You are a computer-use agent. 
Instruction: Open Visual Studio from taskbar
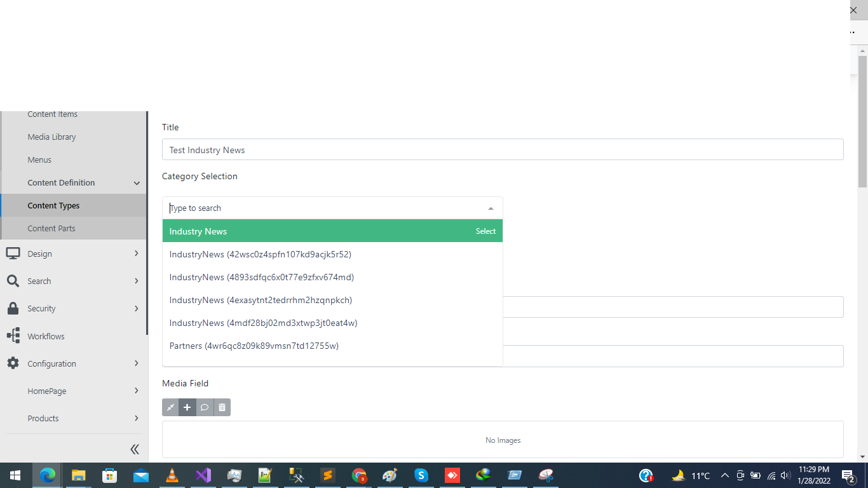[203, 475]
